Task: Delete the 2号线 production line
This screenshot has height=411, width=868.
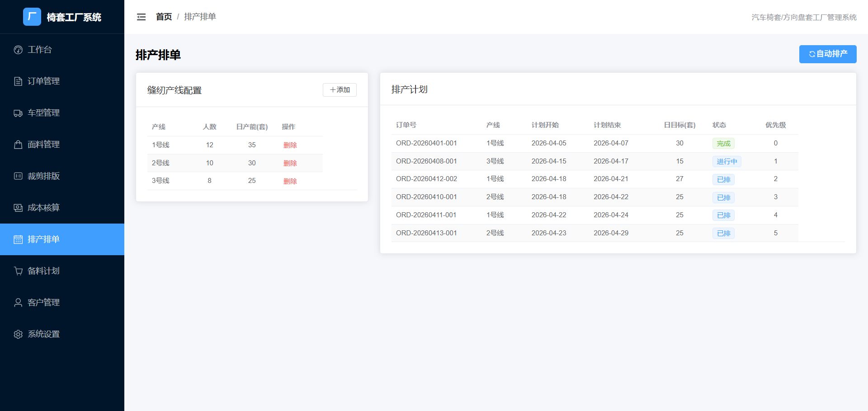Action: click(290, 163)
